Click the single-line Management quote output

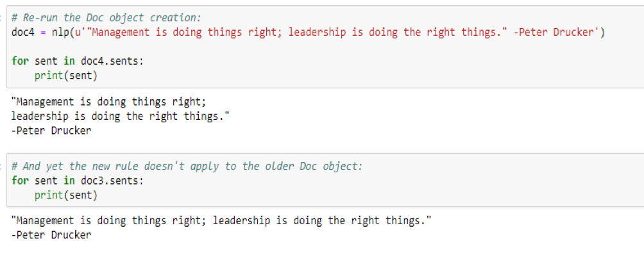[221, 220]
